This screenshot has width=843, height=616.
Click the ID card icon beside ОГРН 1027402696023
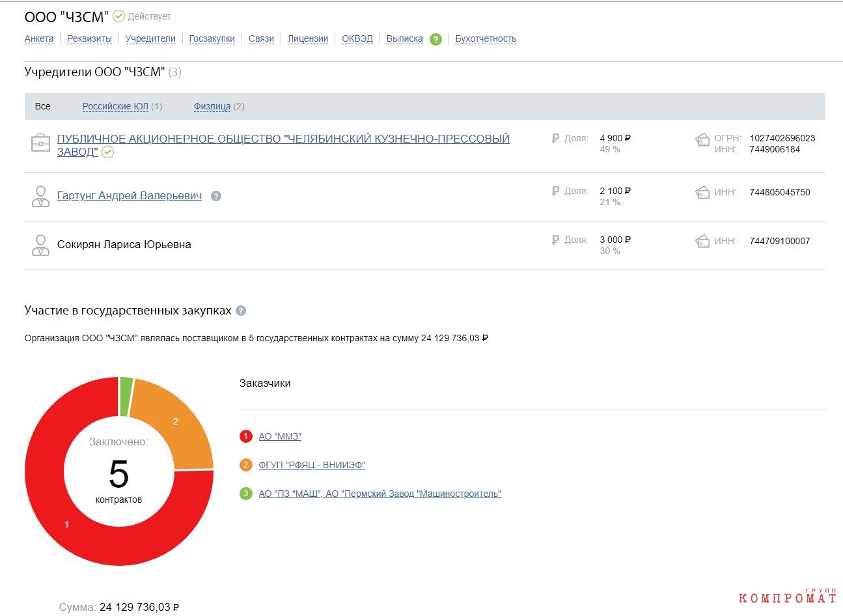(702, 139)
